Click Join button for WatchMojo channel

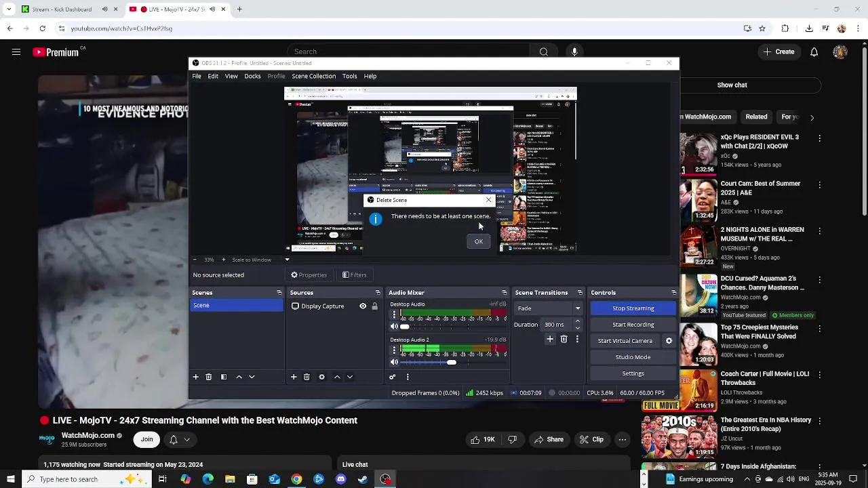click(147, 439)
